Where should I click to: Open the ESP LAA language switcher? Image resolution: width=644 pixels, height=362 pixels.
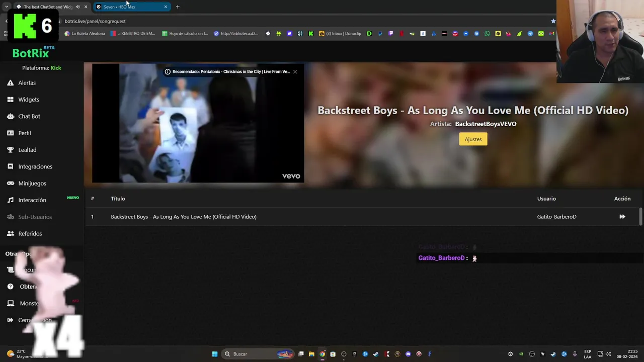coord(588,354)
